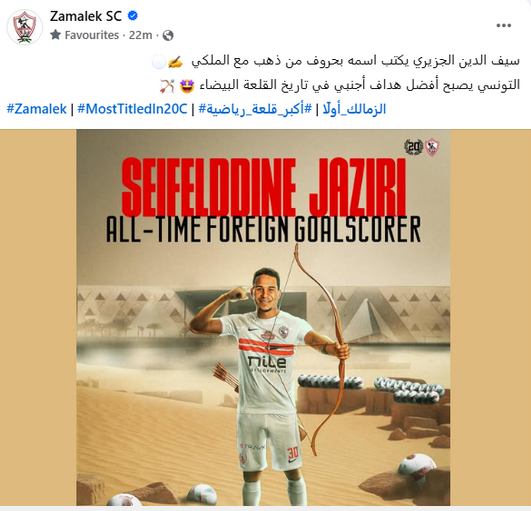Click the writing hand emoji
Image resolution: width=531 pixels, height=511 pixels.
click(x=175, y=62)
